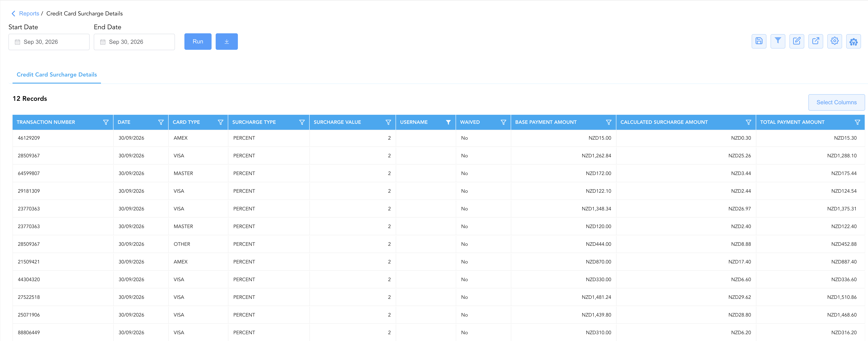Select transaction 27522518 cell
The height and width of the screenshot is (341, 868).
tap(63, 297)
